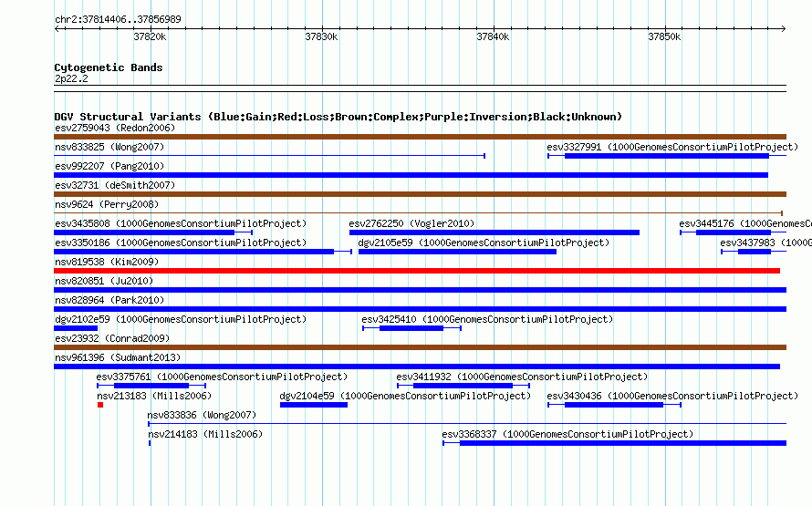Select the red nsv819538 loss bar
Screen dimensions: 812x506
[417, 271]
